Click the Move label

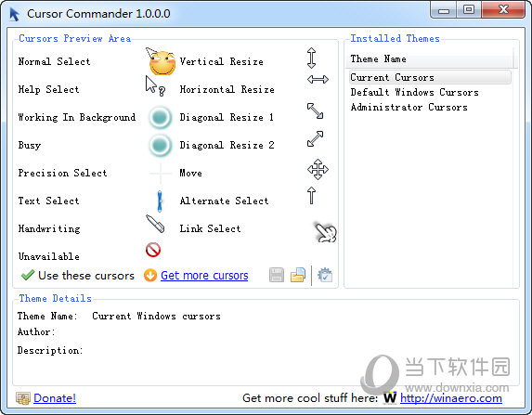190,173
